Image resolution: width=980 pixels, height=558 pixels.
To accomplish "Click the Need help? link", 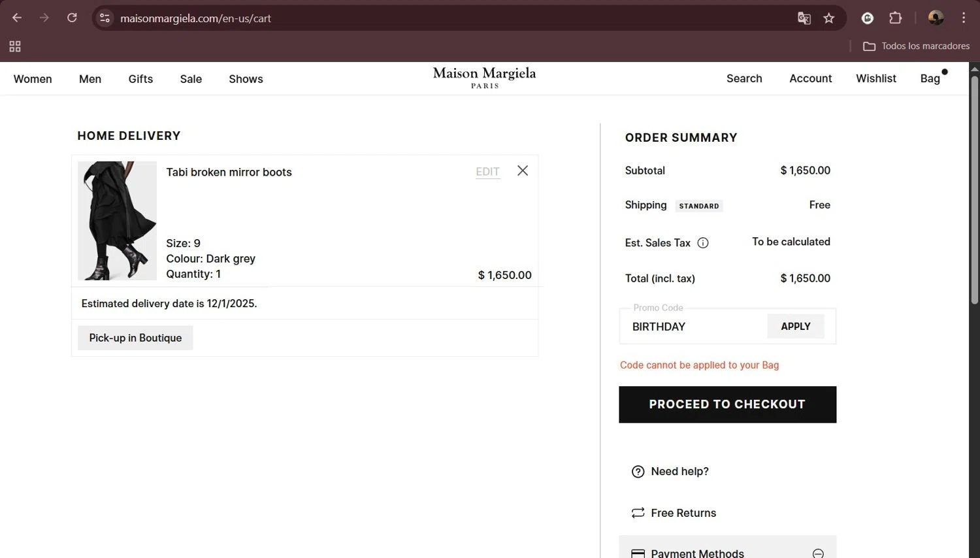I will pos(679,472).
